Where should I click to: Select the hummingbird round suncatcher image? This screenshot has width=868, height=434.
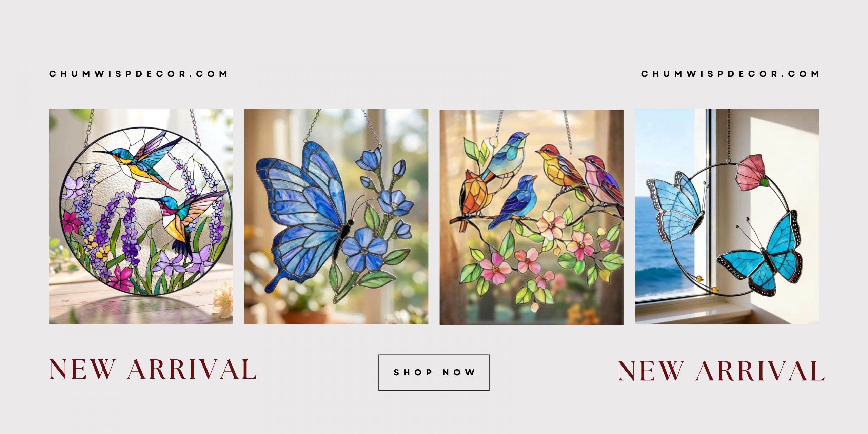141,216
